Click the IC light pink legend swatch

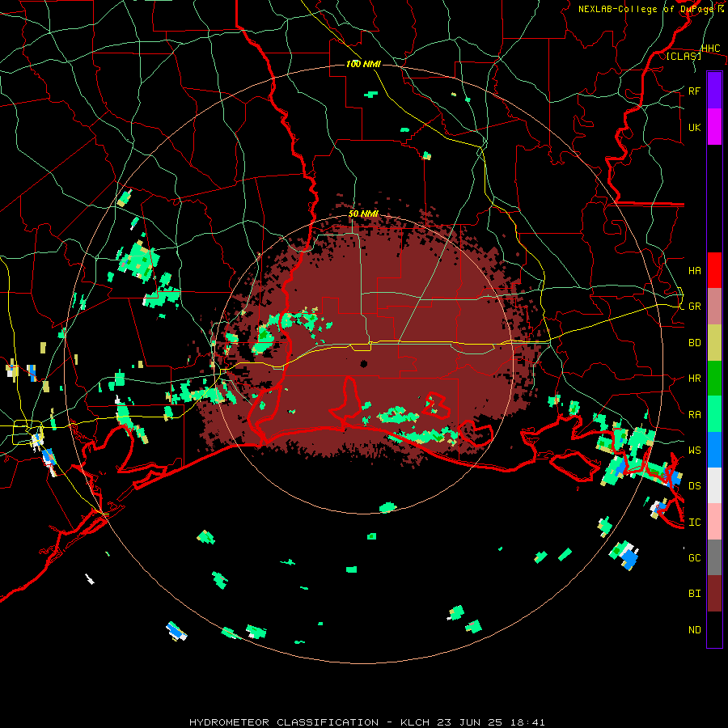(714, 522)
